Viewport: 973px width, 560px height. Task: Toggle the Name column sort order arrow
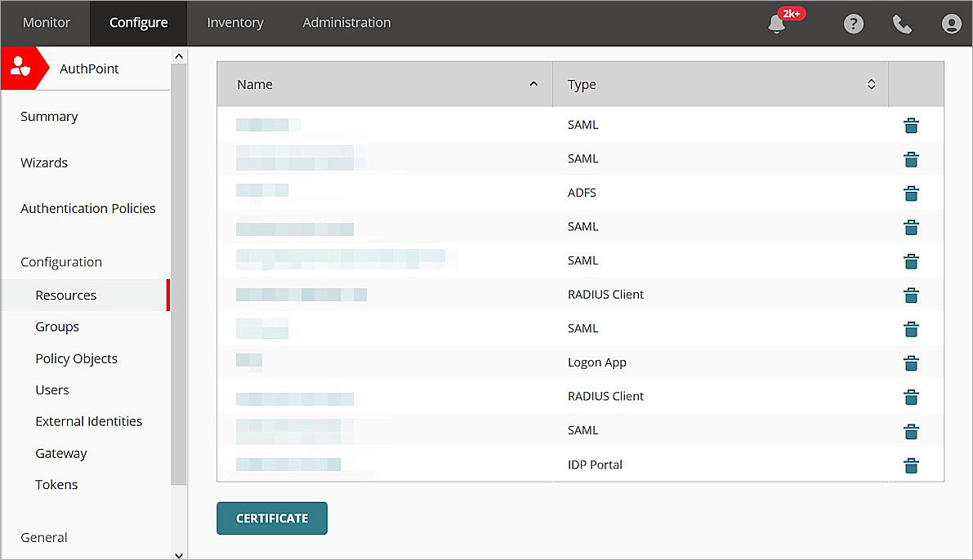(533, 83)
